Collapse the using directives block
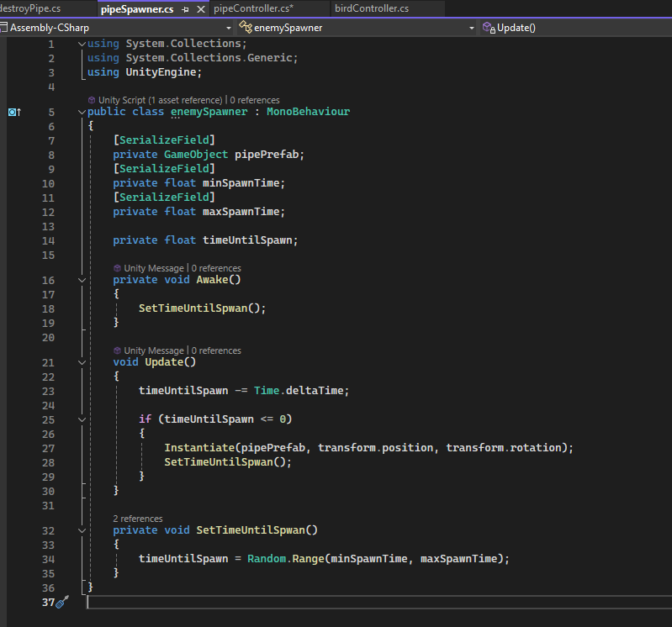 (x=82, y=44)
